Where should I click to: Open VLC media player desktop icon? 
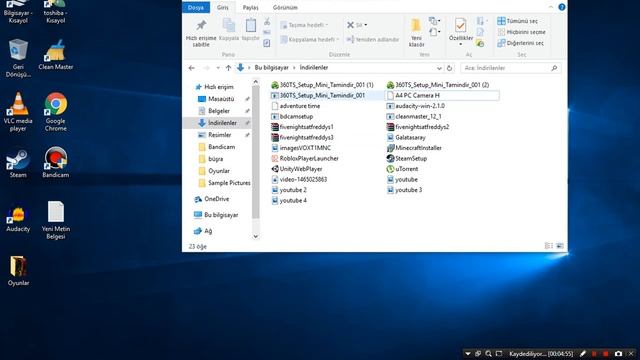18,112
